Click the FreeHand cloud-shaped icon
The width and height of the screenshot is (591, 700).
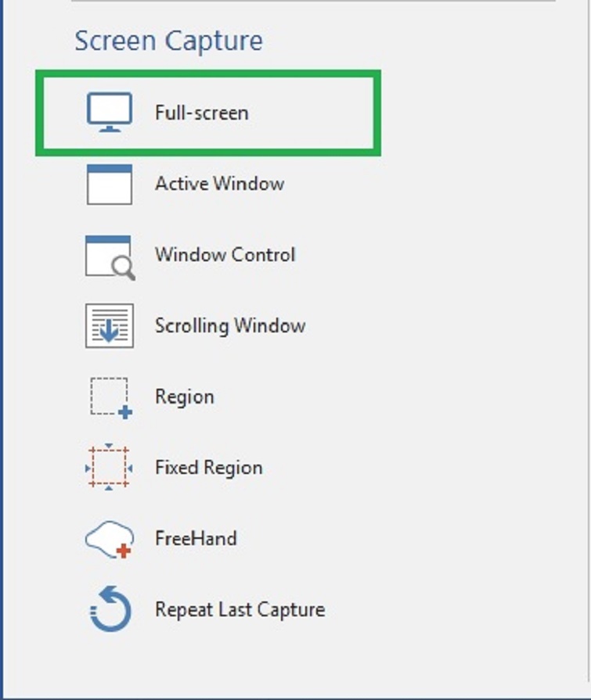point(107,539)
